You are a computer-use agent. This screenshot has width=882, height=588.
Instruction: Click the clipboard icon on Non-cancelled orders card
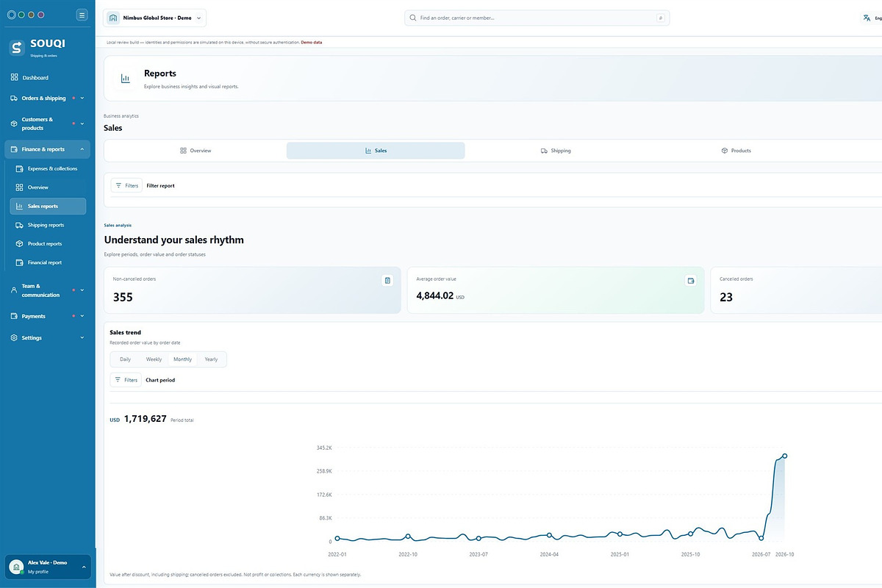(387, 280)
